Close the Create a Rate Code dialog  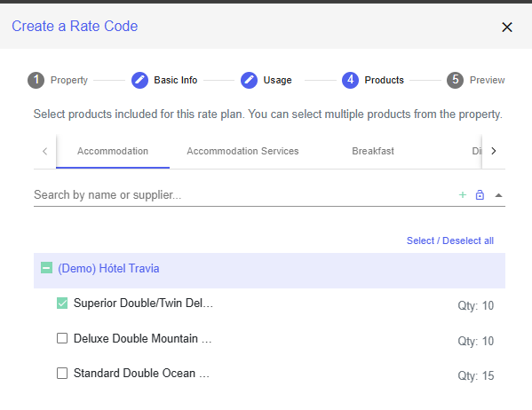click(507, 28)
